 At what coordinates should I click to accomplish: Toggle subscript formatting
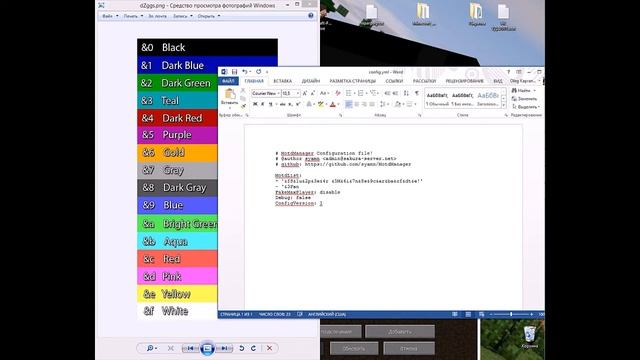point(290,104)
